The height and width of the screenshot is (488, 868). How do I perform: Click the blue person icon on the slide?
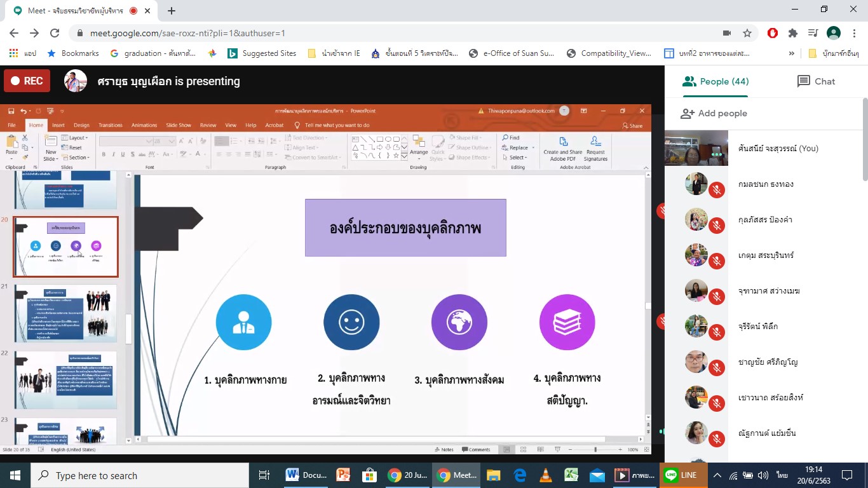[243, 322]
